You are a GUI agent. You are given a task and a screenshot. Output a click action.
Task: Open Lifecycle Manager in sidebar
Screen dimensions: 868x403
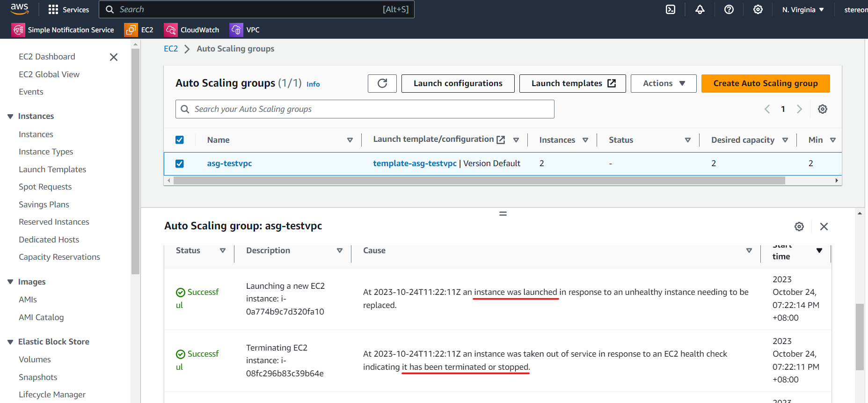coord(52,395)
